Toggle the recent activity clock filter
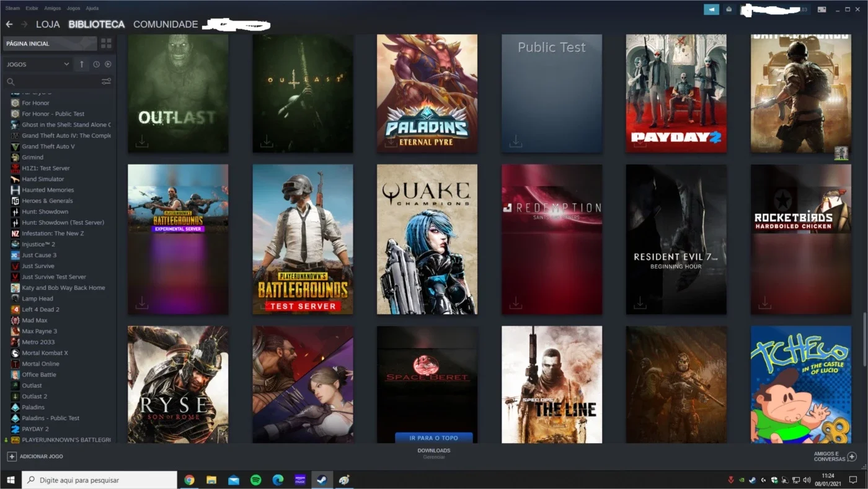The image size is (868, 489). (x=97, y=64)
